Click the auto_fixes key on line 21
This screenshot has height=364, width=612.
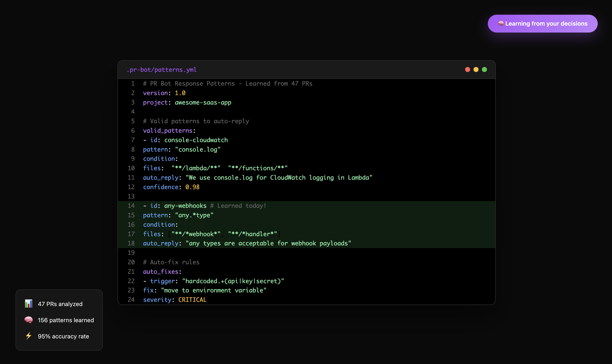161,271
